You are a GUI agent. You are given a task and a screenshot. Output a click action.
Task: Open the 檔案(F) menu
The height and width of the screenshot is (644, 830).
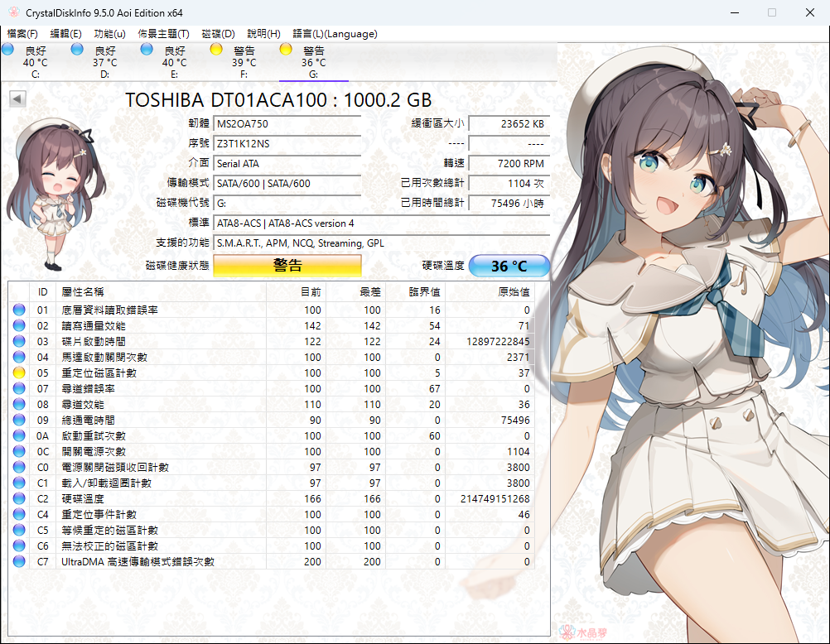click(22, 34)
